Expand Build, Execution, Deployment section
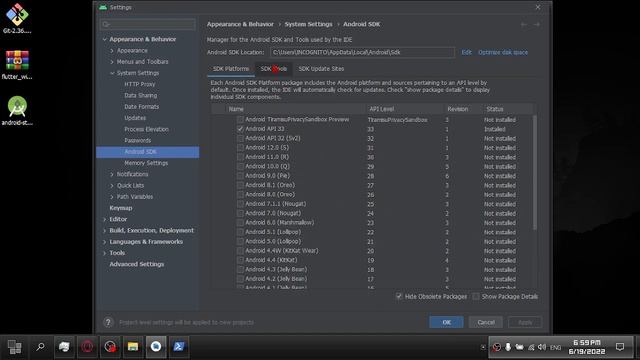640x360 pixels. pyautogui.click(x=104, y=231)
